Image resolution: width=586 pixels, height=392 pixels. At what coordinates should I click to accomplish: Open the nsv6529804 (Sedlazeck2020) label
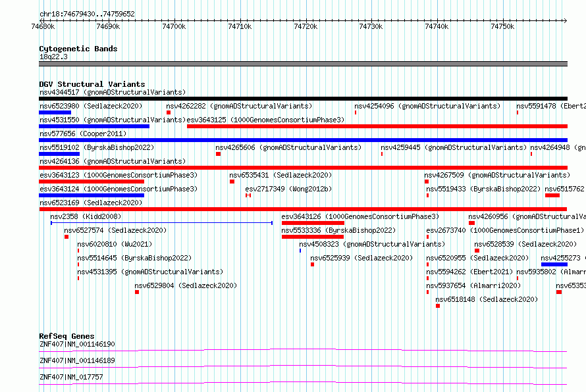click(x=186, y=285)
